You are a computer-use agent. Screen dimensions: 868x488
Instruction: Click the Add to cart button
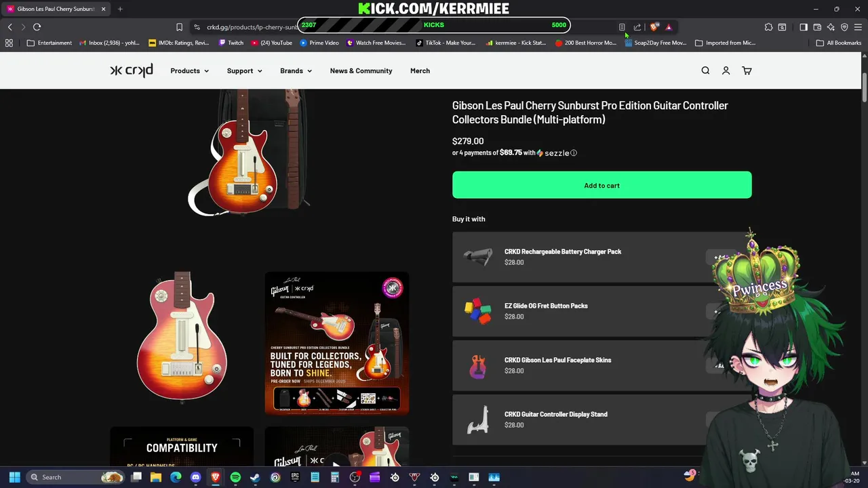tap(601, 185)
